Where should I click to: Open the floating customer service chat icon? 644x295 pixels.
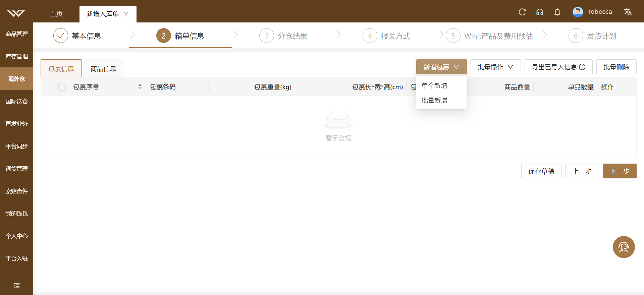click(624, 247)
